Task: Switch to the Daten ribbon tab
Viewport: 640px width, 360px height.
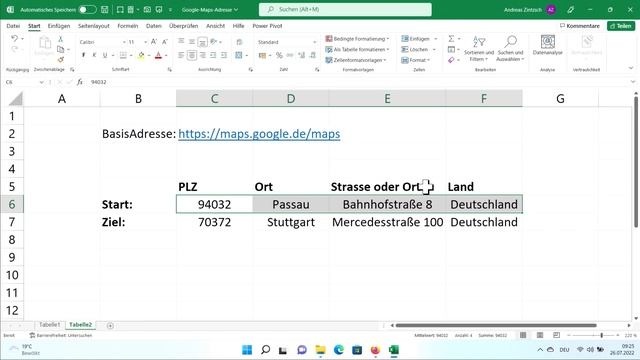Action: 154,26
